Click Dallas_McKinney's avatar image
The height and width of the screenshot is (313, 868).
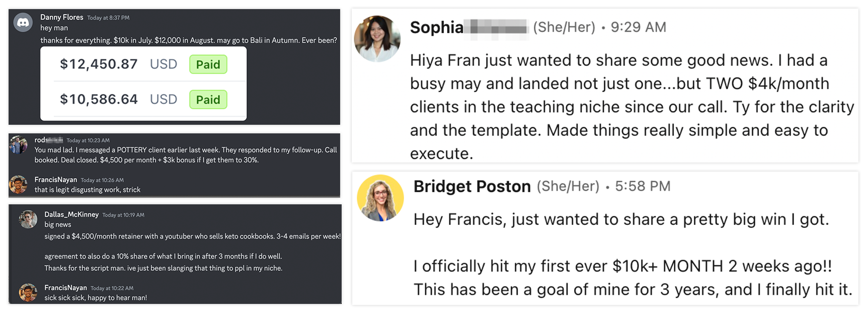pos(28,219)
